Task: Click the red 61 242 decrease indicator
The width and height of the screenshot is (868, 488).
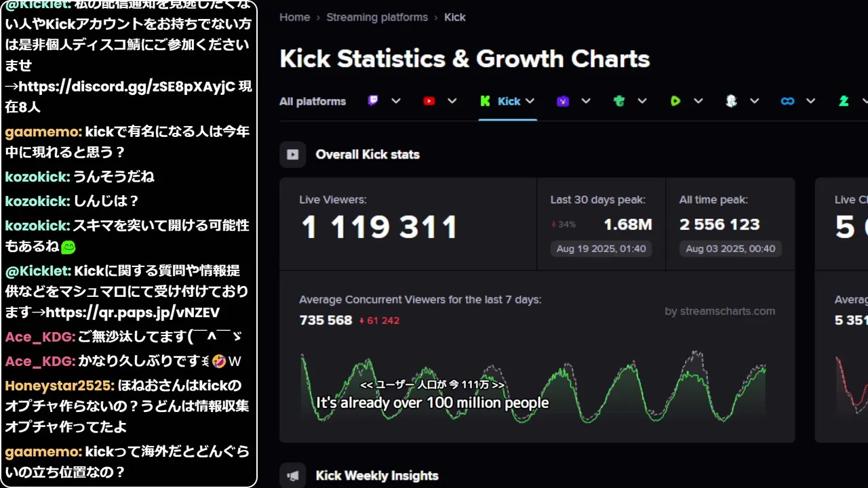Action: [379, 320]
